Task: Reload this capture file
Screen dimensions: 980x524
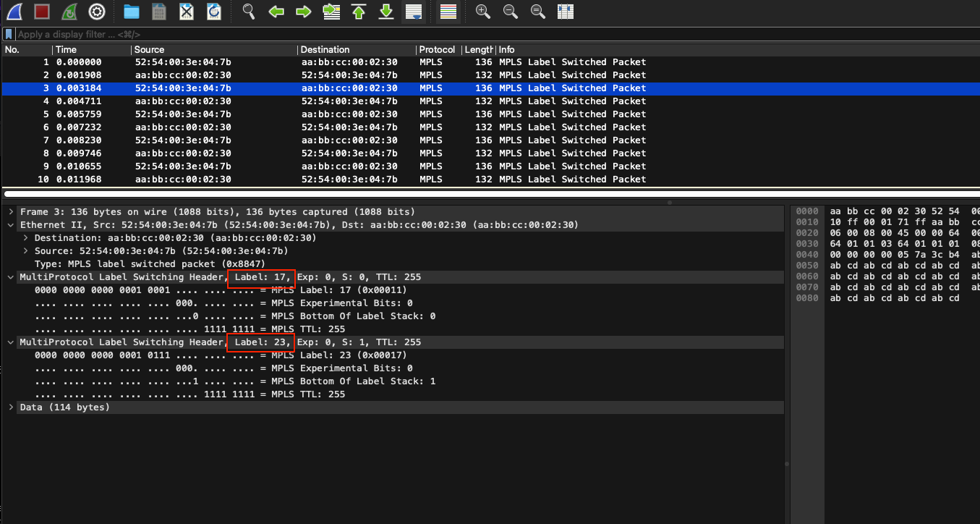Action: [214, 12]
